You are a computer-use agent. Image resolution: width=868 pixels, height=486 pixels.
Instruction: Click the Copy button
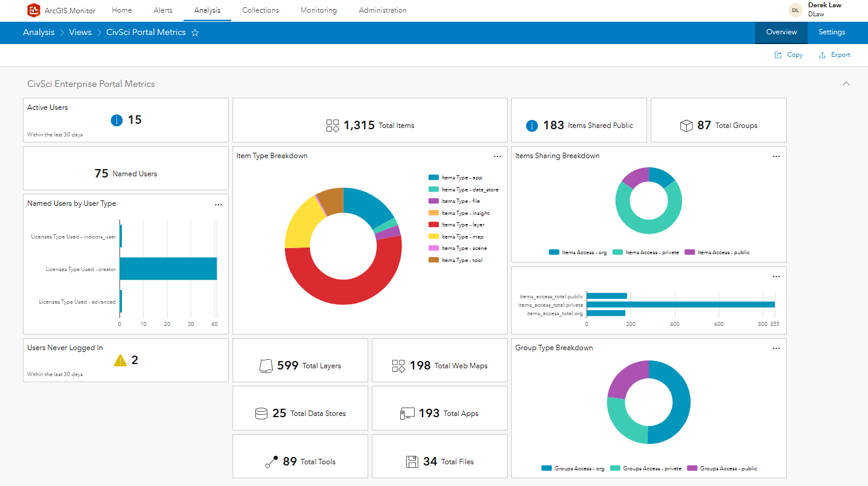pyautogui.click(x=789, y=55)
